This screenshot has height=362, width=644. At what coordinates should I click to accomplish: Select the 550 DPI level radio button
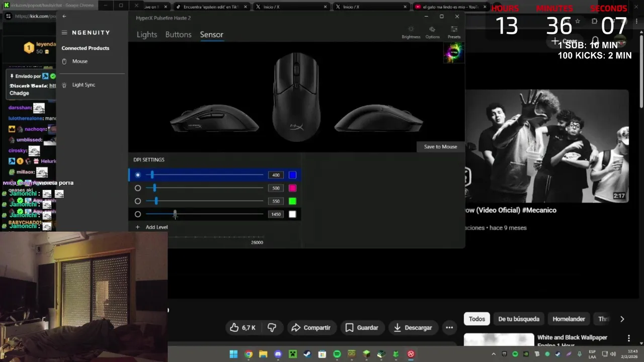click(138, 201)
